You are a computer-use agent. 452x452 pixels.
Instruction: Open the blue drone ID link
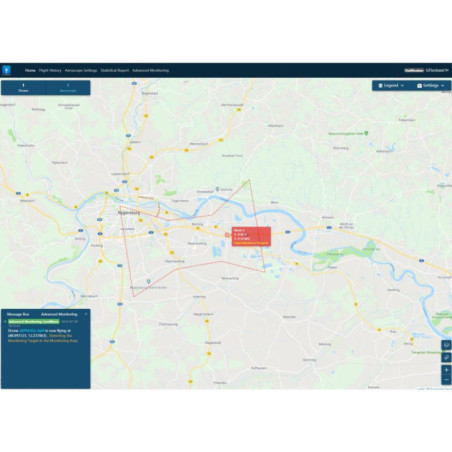[x=32, y=331]
